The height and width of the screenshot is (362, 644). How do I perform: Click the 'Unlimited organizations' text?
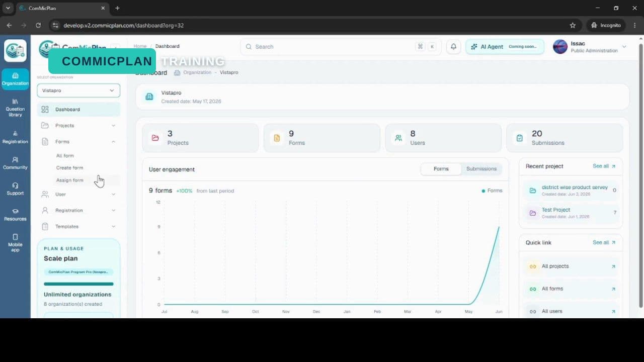[77, 295]
